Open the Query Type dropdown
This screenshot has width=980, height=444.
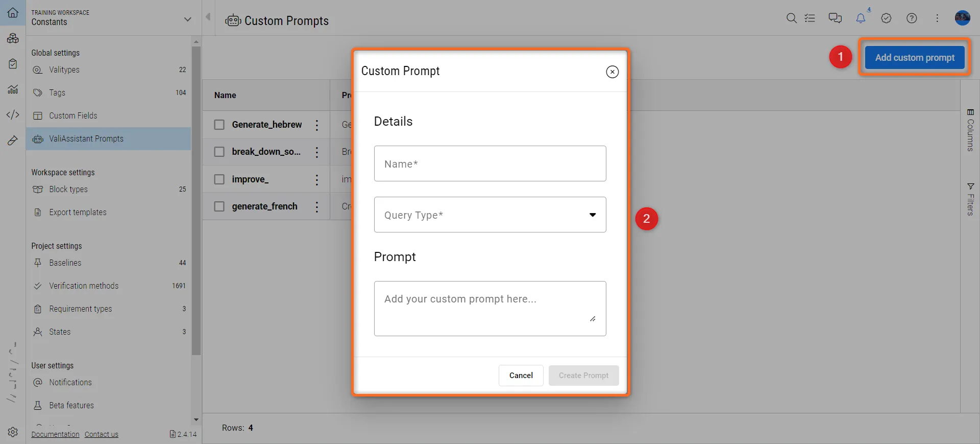pos(490,215)
